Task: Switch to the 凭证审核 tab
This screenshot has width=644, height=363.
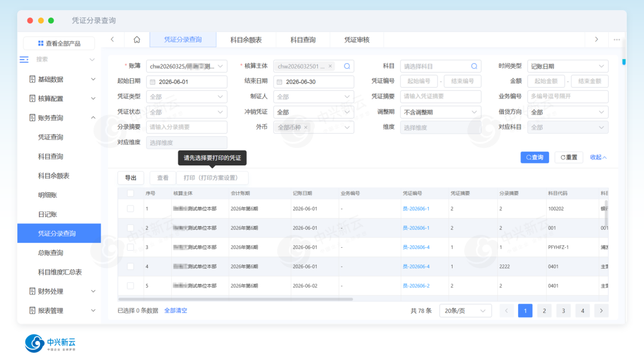Action: tap(357, 39)
